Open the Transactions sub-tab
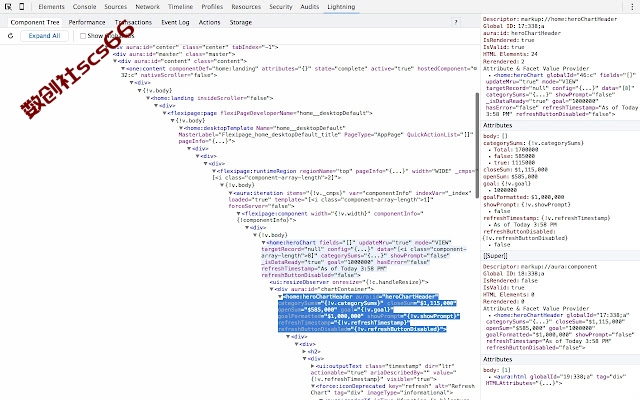 tap(133, 22)
